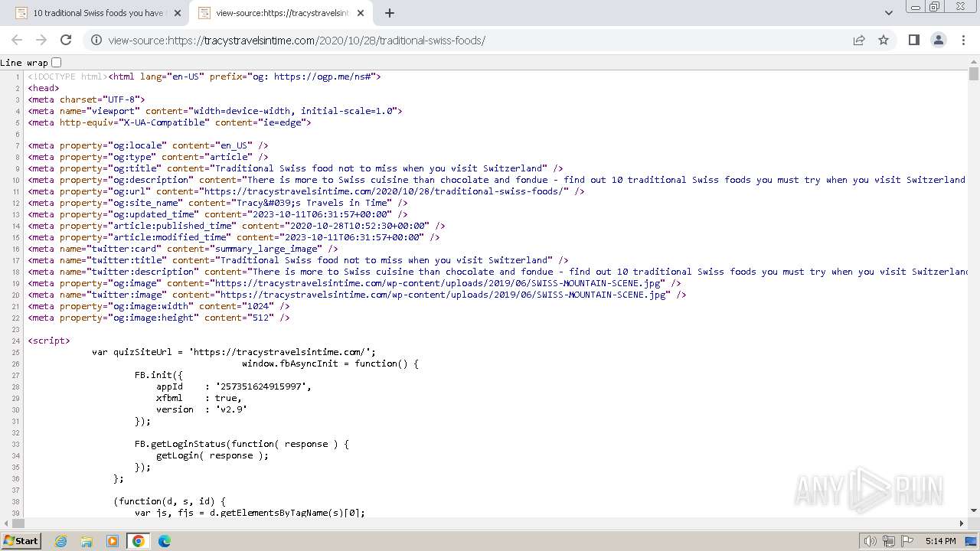
Task: Open Chrome's three-dot menu
Action: [962, 40]
